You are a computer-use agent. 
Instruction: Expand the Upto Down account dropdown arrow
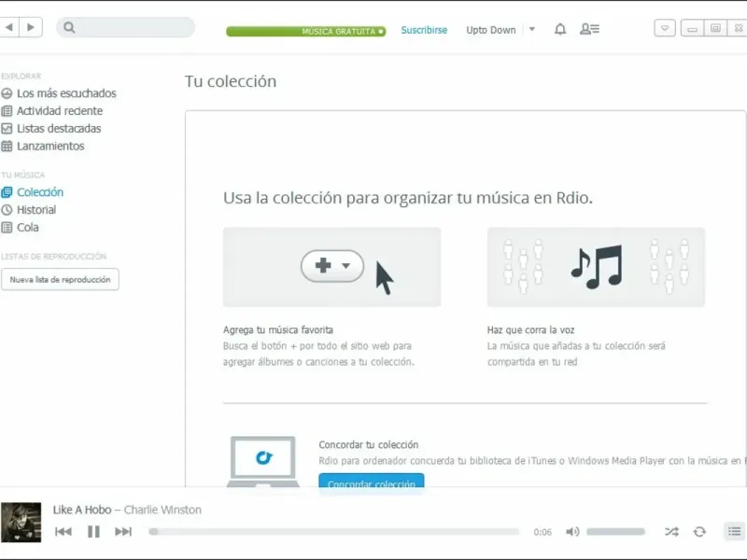(532, 30)
